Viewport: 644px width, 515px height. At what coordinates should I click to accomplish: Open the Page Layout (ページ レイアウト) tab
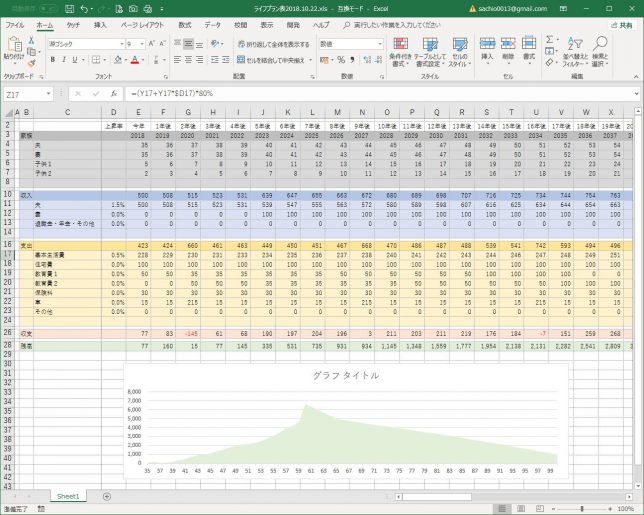(142, 25)
